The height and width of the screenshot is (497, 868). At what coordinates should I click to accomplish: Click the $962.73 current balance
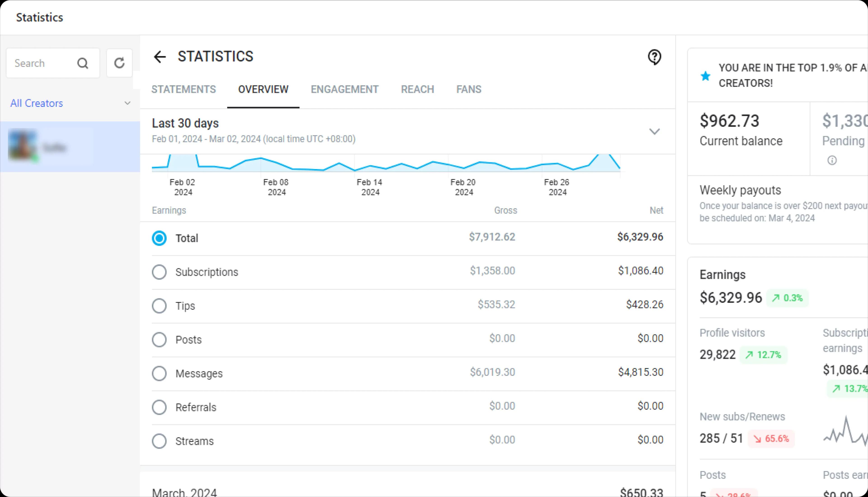pyautogui.click(x=729, y=121)
